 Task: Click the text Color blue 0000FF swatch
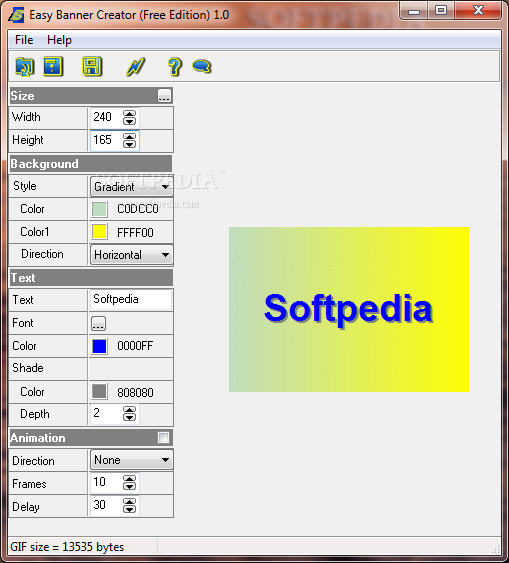pos(99,346)
